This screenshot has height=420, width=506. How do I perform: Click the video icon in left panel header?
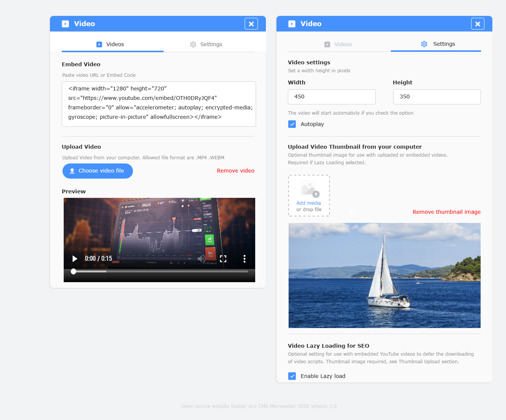[x=66, y=24]
